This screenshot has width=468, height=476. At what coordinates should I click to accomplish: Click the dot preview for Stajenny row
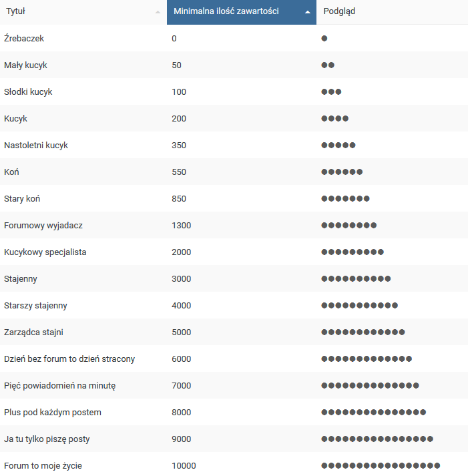pos(356,279)
